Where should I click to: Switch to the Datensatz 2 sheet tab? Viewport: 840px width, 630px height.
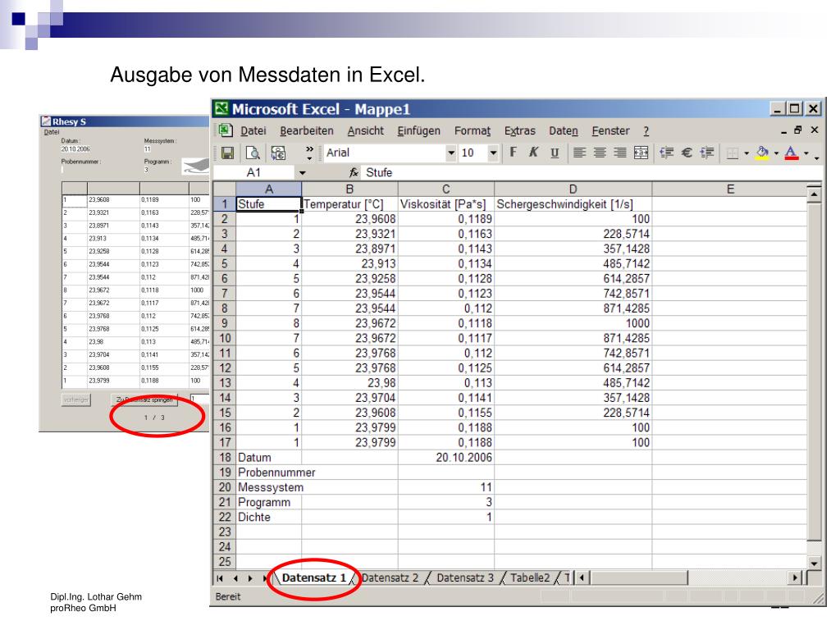pyautogui.click(x=390, y=578)
